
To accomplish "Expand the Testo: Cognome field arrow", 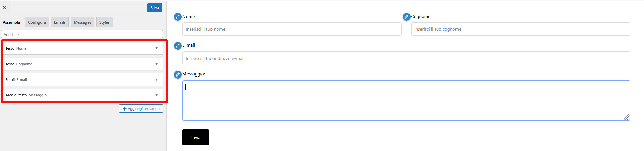I will click(156, 64).
